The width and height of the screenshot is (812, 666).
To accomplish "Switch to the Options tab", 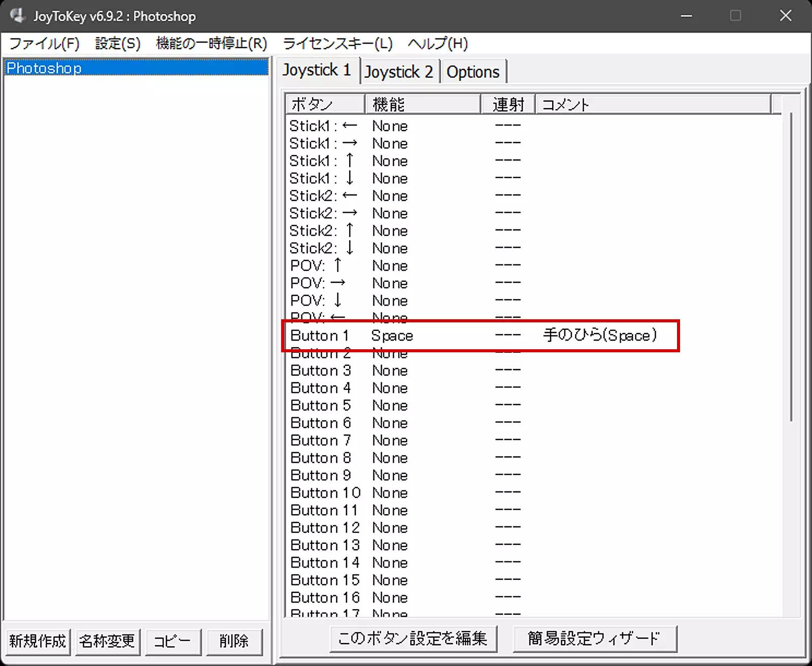I will [473, 72].
